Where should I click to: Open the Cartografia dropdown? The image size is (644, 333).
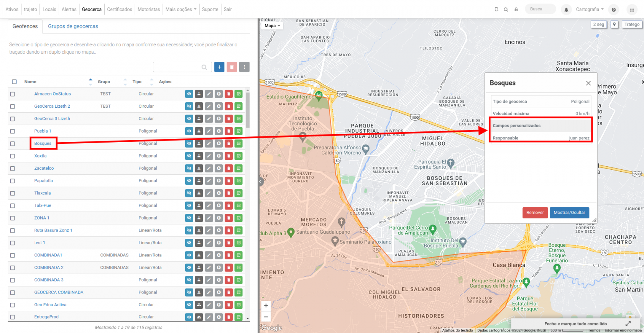coord(590,9)
